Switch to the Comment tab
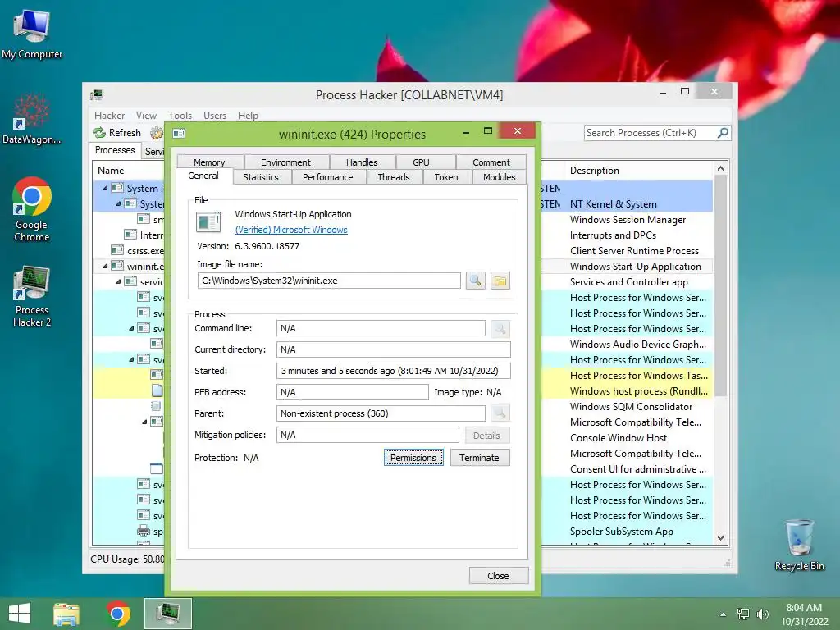The image size is (840, 630). pos(491,162)
